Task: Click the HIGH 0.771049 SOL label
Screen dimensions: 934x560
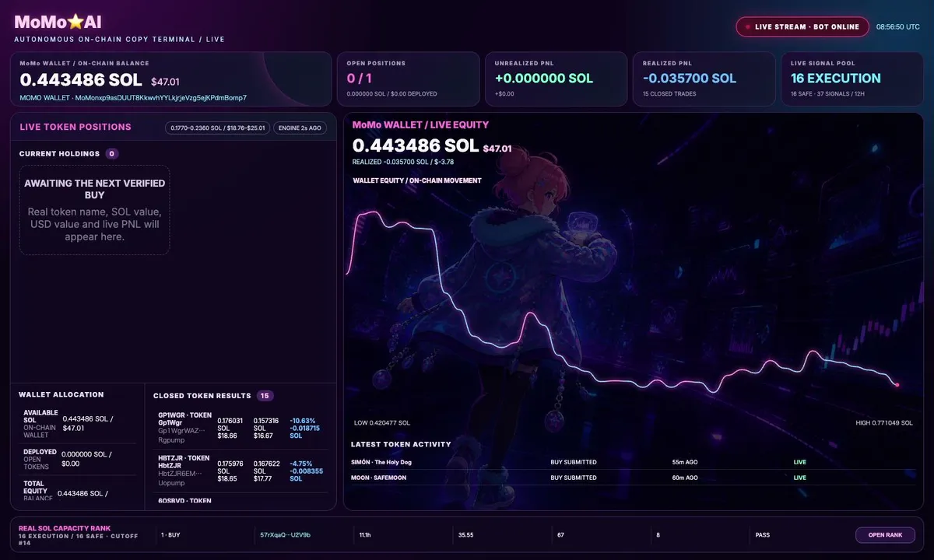Action: 884,423
